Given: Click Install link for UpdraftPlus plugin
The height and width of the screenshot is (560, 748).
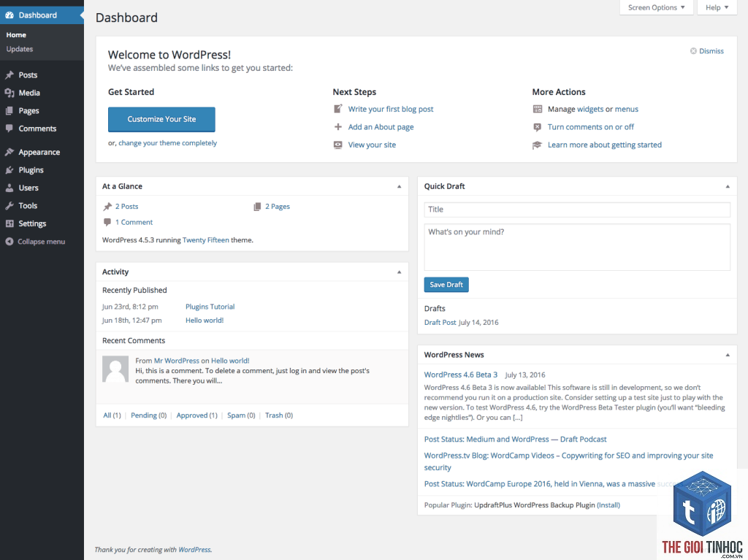Looking at the screenshot, I should [608, 505].
